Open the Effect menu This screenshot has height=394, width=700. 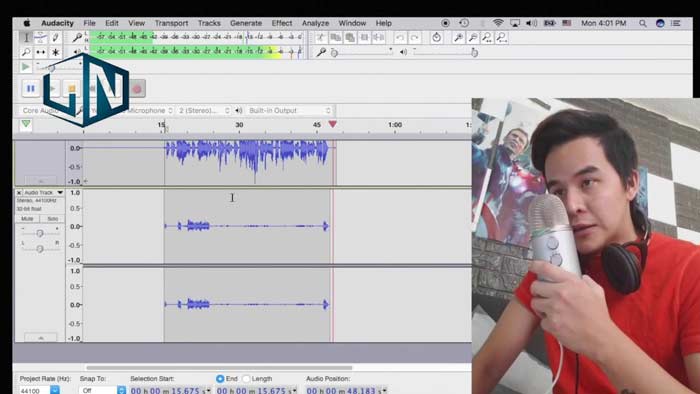click(282, 23)
